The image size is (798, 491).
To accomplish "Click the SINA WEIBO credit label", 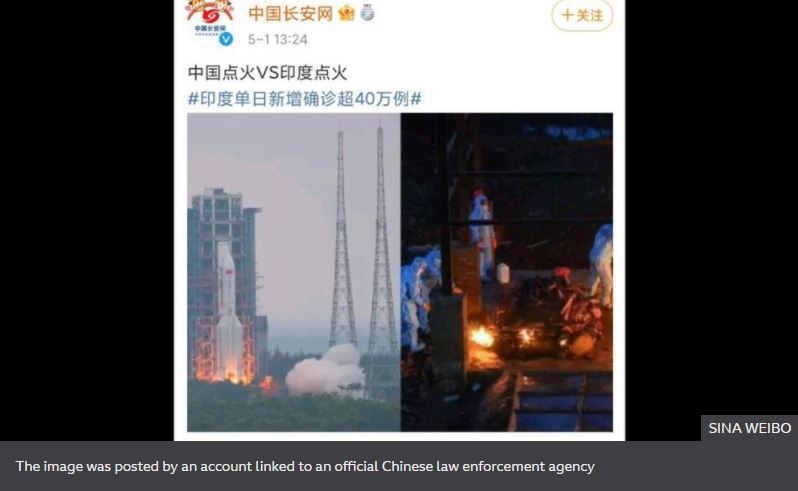I will click(750, 428).
